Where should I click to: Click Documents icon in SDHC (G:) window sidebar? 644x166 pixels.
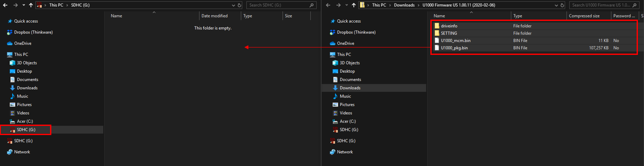(13, 79)
